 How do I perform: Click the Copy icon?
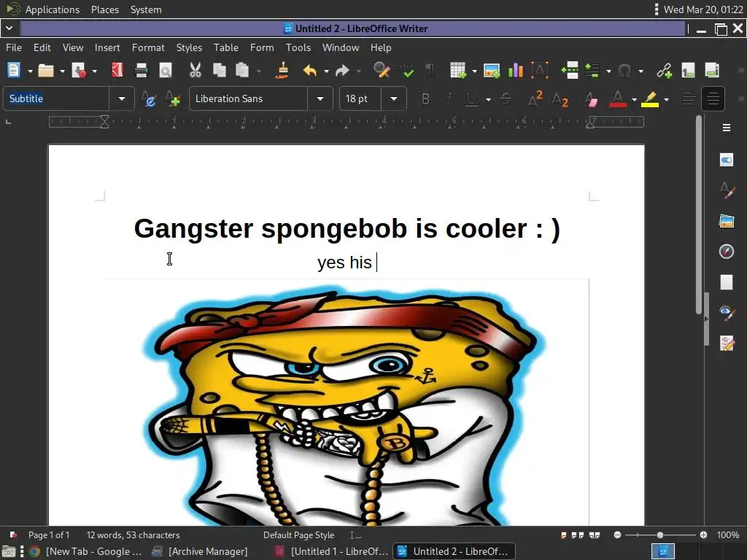219,71
